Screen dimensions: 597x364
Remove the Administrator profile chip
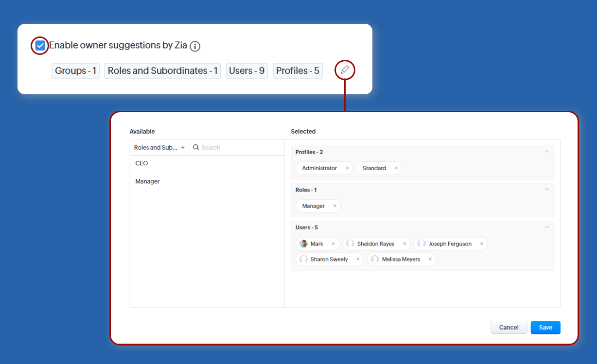pos(347,168)
